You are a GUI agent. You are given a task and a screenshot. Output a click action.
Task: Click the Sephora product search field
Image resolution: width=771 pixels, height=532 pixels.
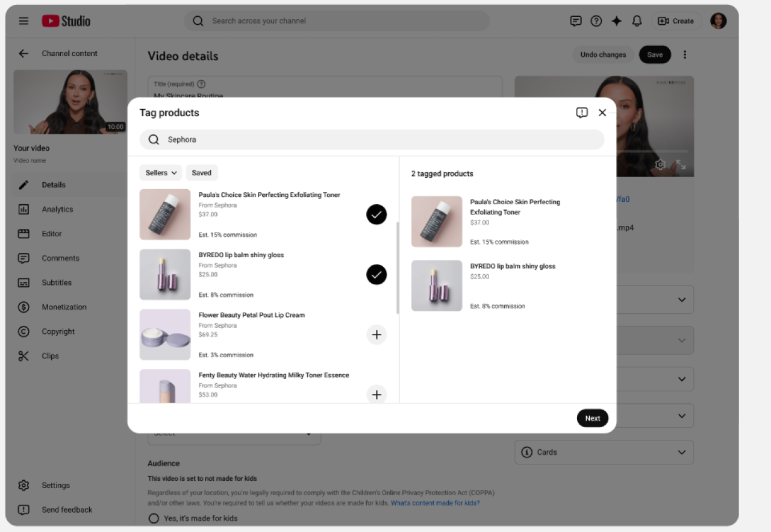pyautogui.click(x=372, y=140)
